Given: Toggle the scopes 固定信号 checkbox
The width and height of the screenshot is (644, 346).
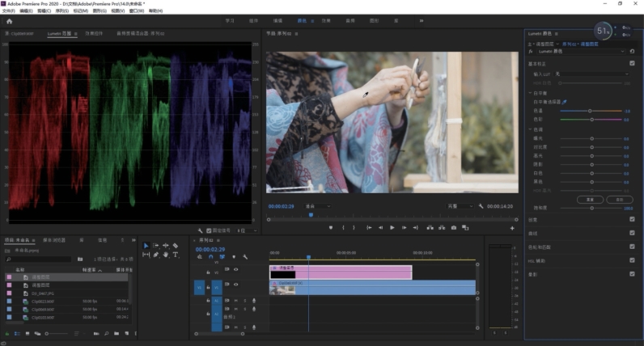Looking at the screenshot, I should pyautogui.click(x=209, y=230).
